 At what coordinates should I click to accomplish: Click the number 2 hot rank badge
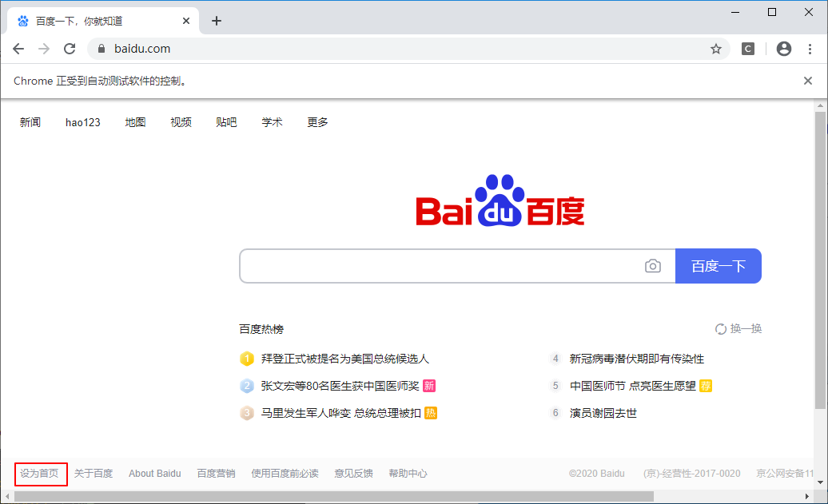click(x=247, y=386)
